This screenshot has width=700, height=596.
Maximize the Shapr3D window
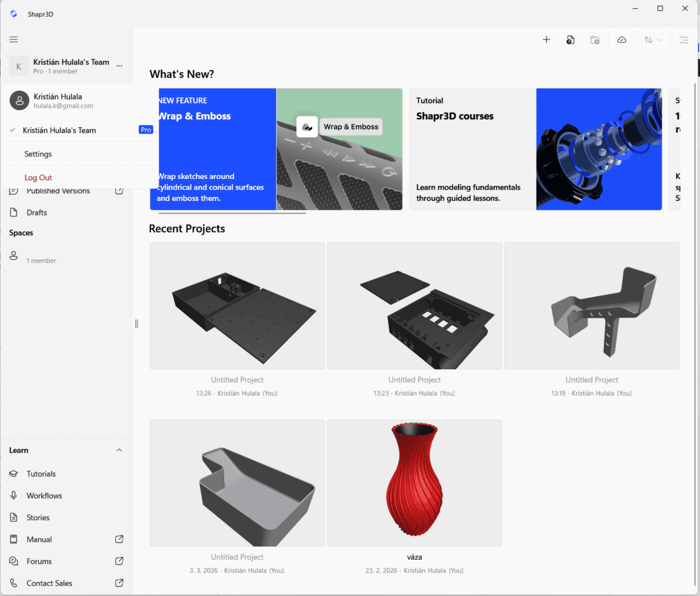pos(660,8)
